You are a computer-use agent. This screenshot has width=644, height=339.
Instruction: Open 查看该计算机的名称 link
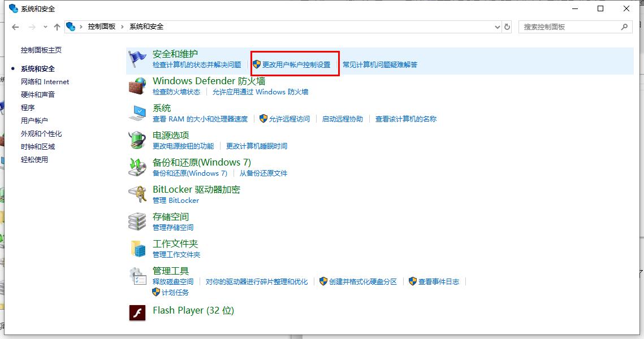point(406,119)
